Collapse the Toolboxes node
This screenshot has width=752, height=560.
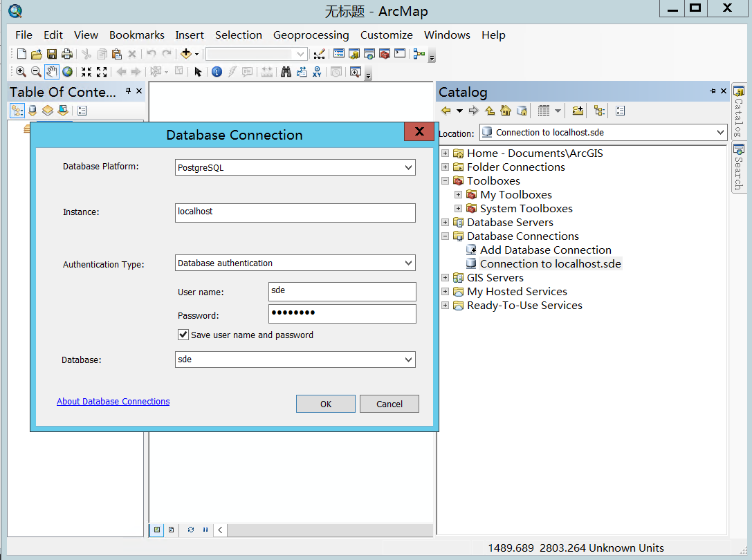pyautogui.click(x=445, y=180)
